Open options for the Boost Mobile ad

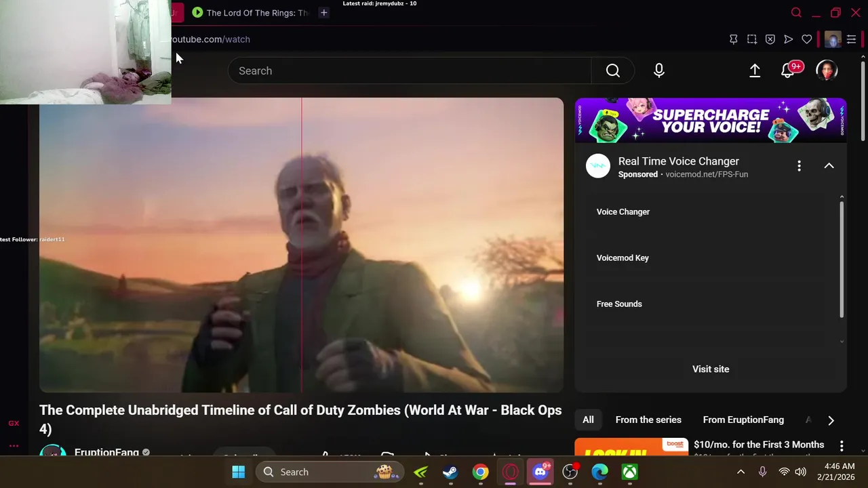(x=842, y=446)
